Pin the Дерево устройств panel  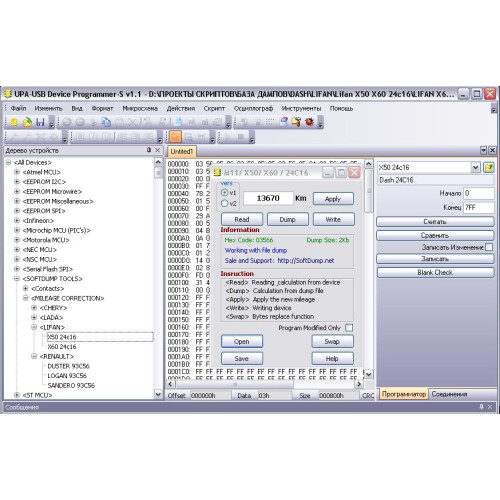pos(149,150)
